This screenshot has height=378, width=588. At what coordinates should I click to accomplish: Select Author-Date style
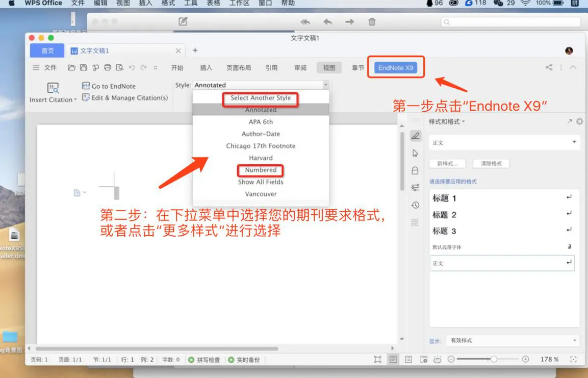[x=261, y=134]
